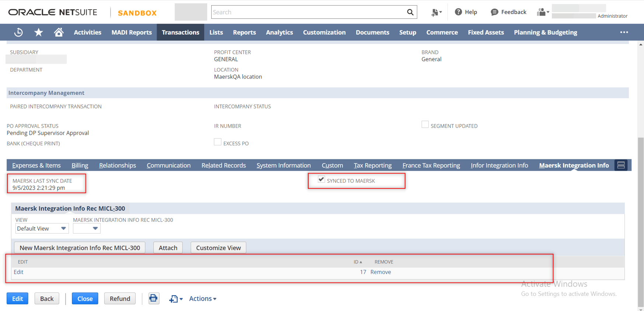Click New Maersk Integration Info Rec MICL-300
This screenshot has height=311, width=644.
(80, 248)
